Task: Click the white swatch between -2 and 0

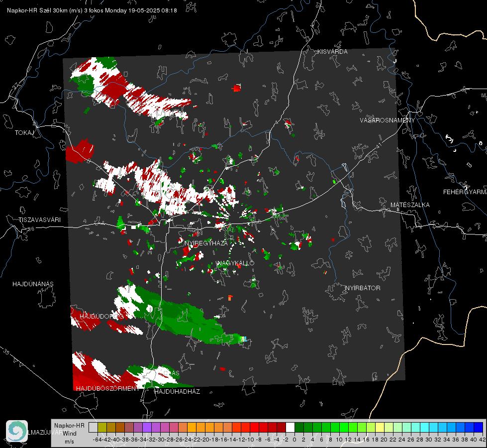Action: pos(290,427)
